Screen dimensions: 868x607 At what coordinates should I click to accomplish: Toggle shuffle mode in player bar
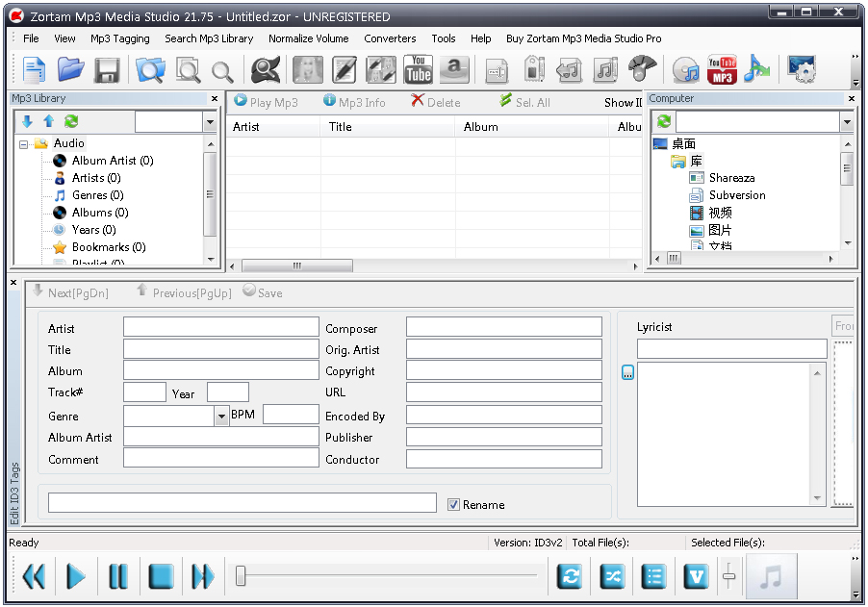[612, 577]
